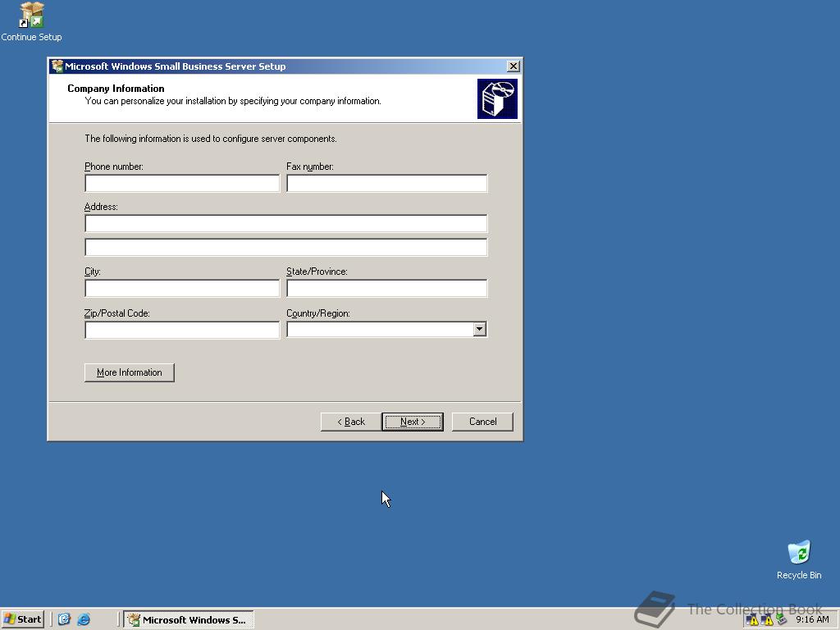Click 'The following information is used' text
The image size is (840, 630).
[211, 139]
